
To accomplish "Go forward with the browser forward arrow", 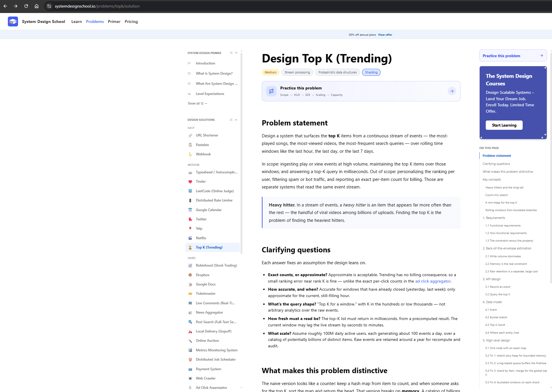I will coord(16,6).
